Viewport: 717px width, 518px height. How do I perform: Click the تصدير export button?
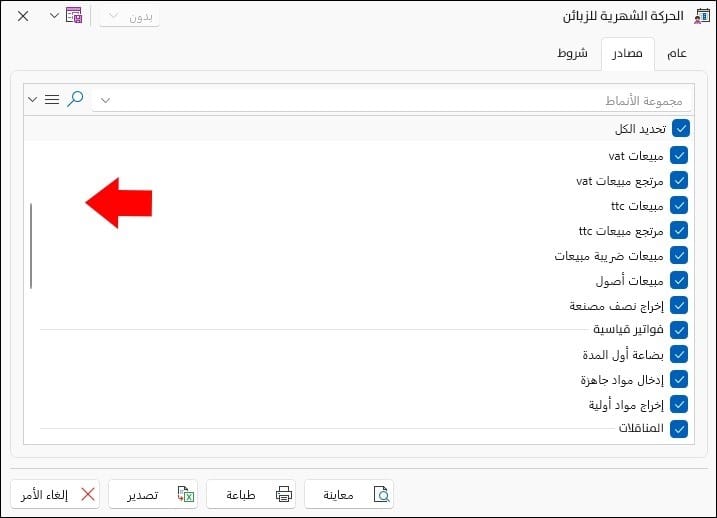click(153, 494)
